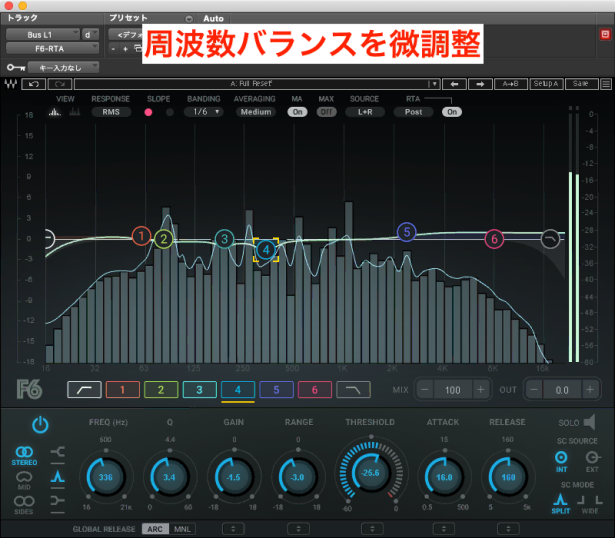Select the second RTA view bar icon
Image resolution: width=615 pixels, height=538 pixels.
pyautogui.click(x=75, y=112)
